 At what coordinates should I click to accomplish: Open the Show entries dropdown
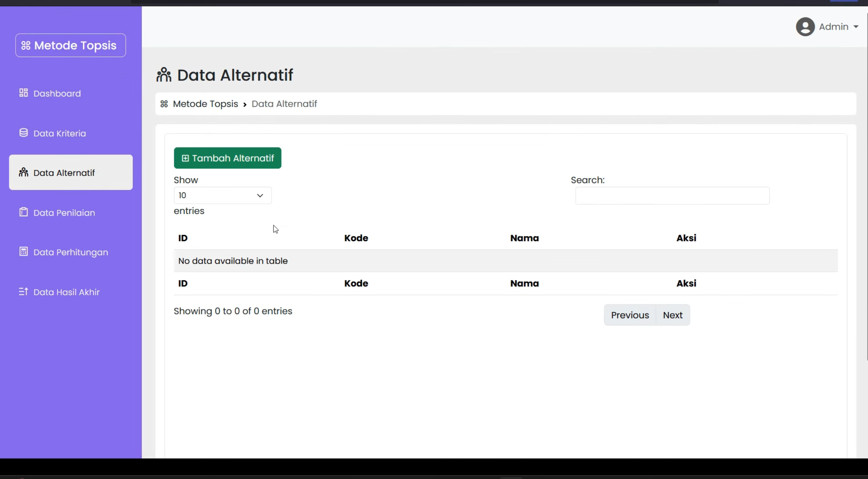click(x=222, y=195)
